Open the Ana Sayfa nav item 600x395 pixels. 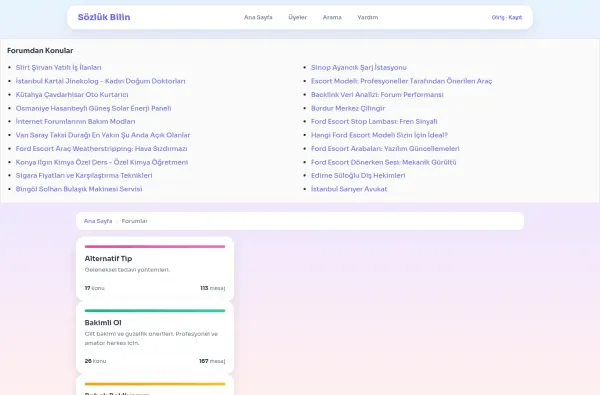258,17
